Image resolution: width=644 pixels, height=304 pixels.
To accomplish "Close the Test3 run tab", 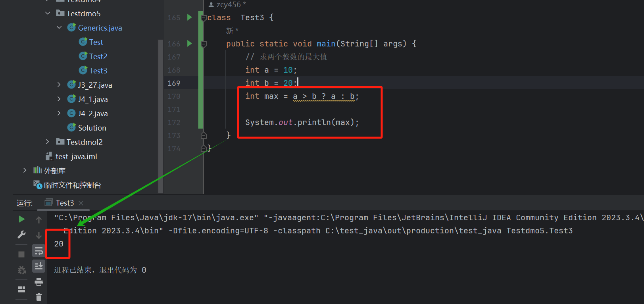I will pos(81,203).
